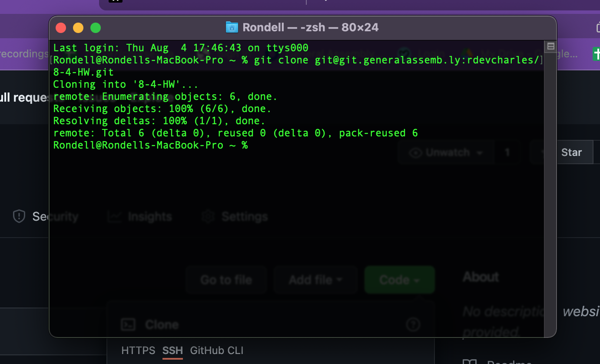Screen dimensions: 600x364
Task: Switch to the HTTPS clone tab
Action: (138, 350)
